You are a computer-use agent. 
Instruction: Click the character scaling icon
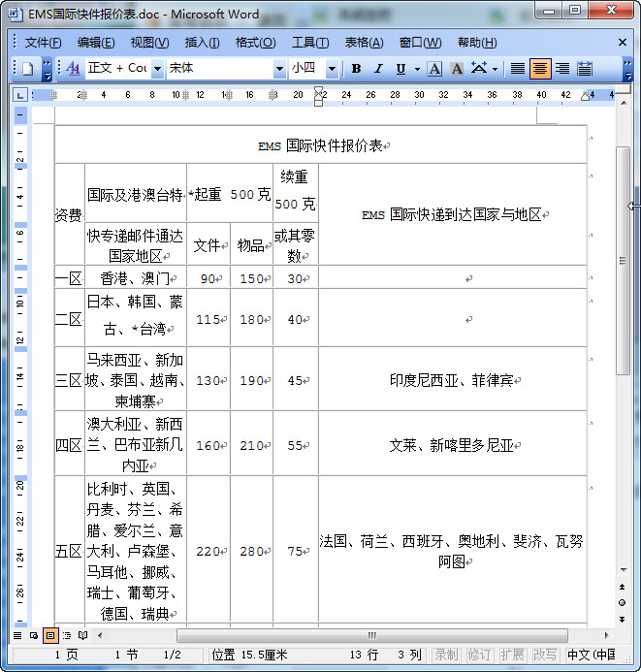tap(479, 69)
